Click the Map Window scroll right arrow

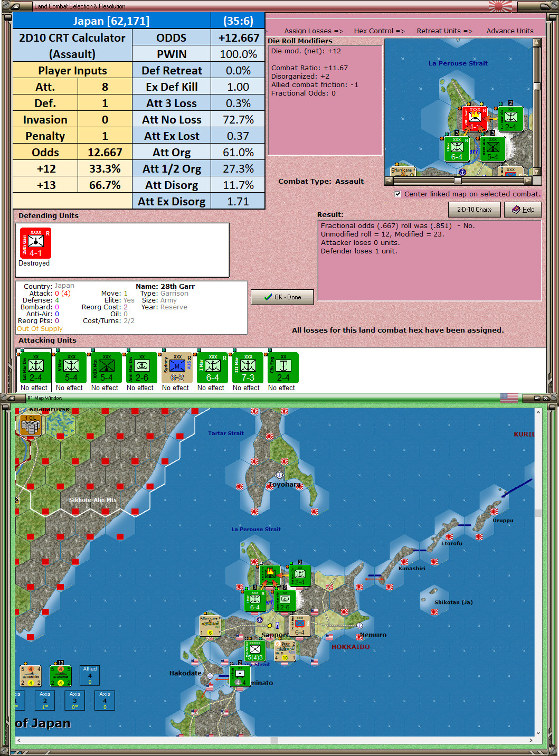point(530,740)
